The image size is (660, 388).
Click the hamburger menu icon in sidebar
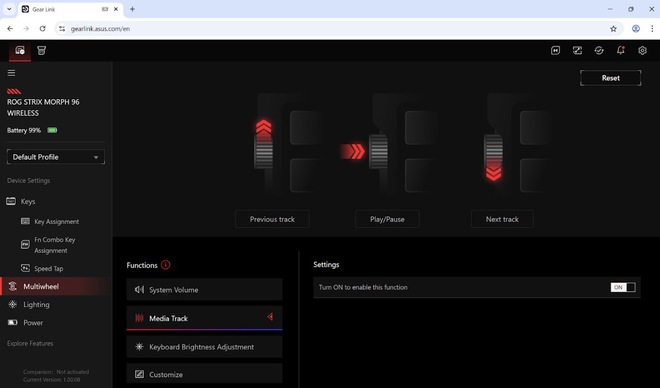[11, 73]
